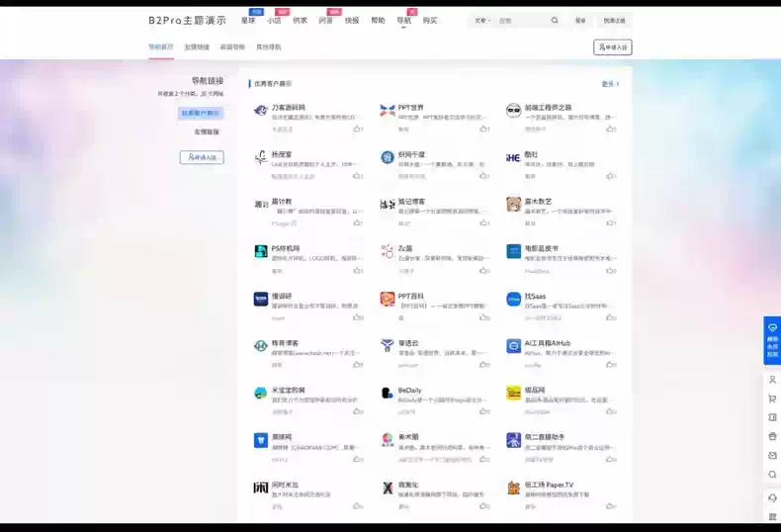Image resolution: width=781 pixels, height=532 pixels.
Task: Like the 刀客源码网 entry with thumbs-up
Action: [x=357, y=129]
